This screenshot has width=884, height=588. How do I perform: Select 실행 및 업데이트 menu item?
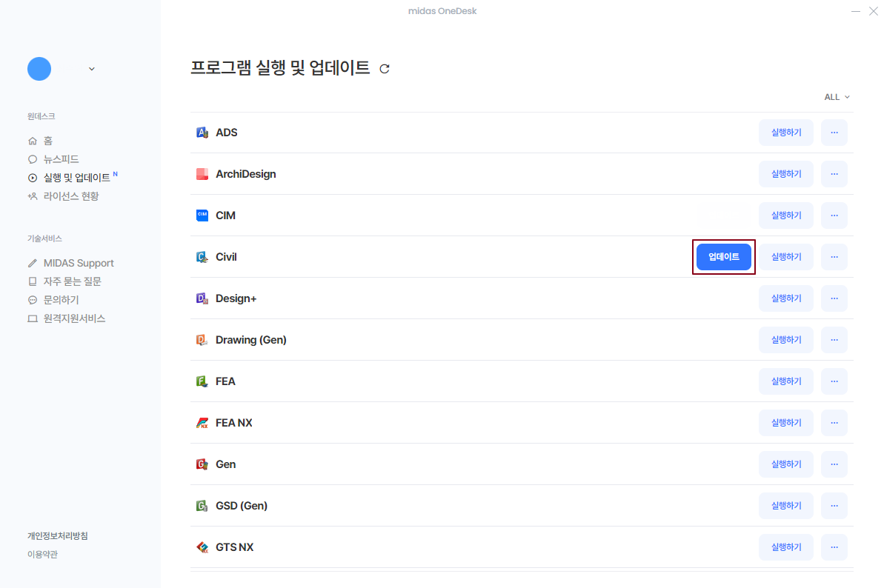tap(76, 178)
